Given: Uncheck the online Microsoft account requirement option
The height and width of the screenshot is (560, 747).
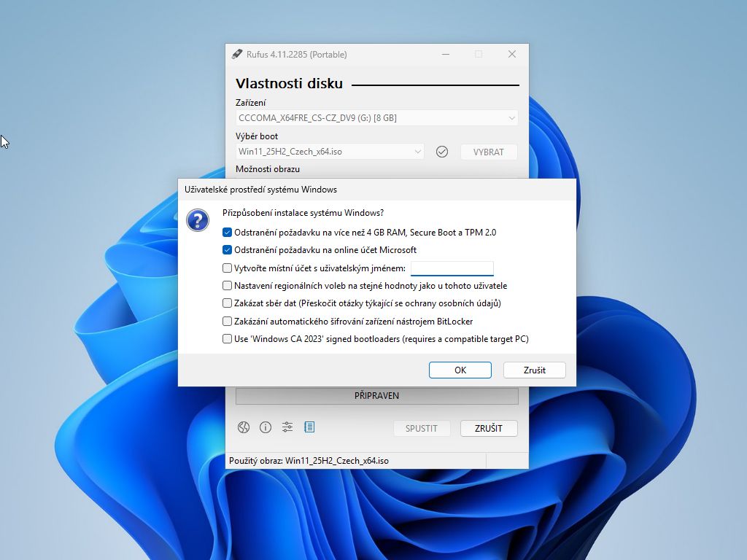Looking at the screenshot, I should [x=228, y=250].
